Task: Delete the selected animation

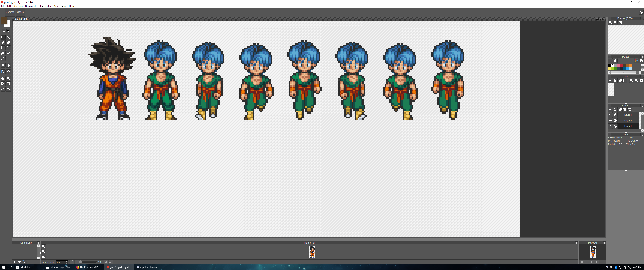Action: (x=19, y=262)
